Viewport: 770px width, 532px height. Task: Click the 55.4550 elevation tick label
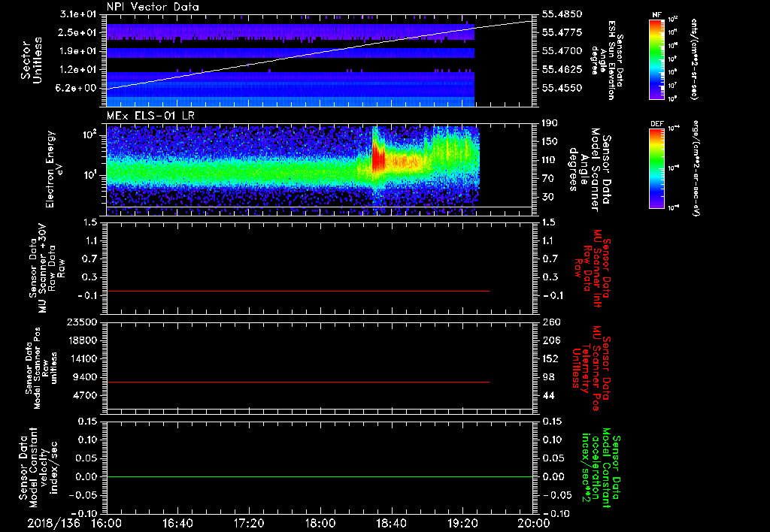[562, 89]
